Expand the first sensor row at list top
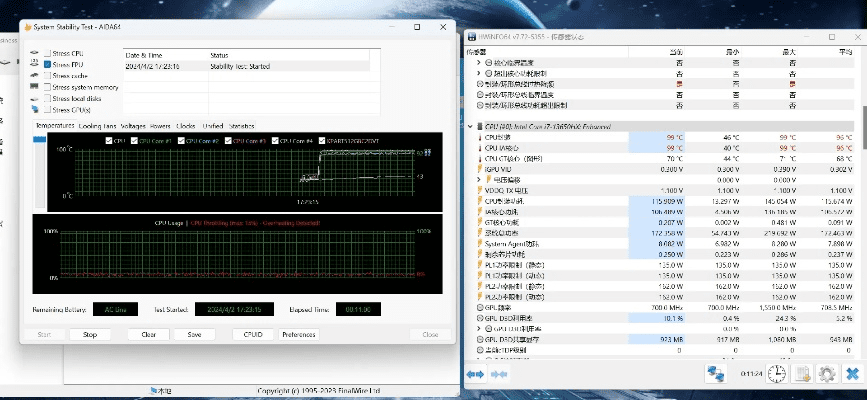The image size is (867, 400). click(479, 64)
